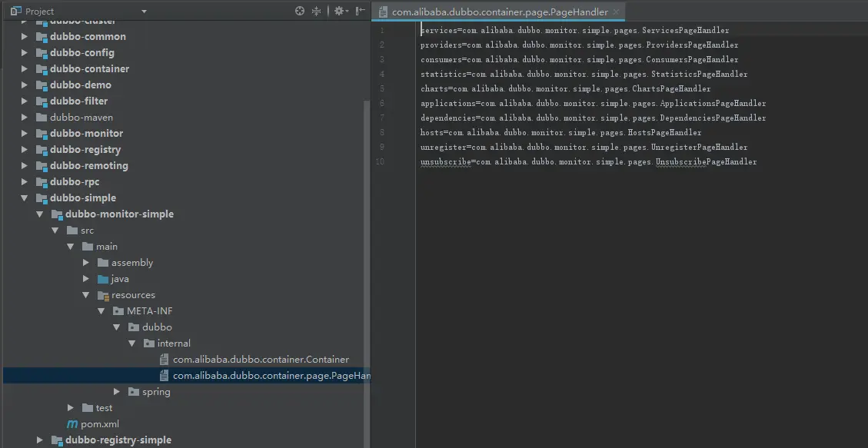Viewport: 868px width, 448px height.
Task: Click the hosts= line in editor
Action: point(560,132)
